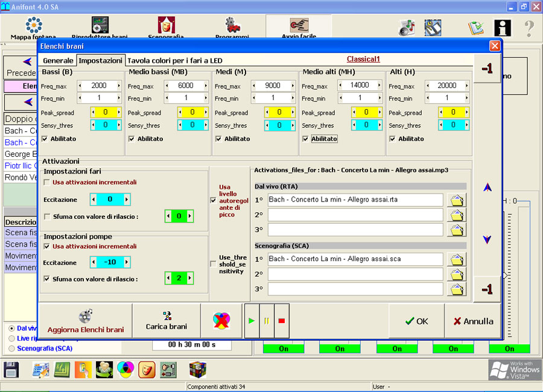Increase Medi Peak_spread value

click(x=293, y=112)
